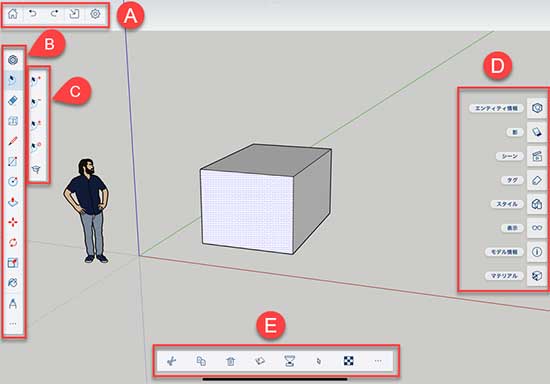Image resolution: width=550 pixels, height=384 pixels.
Task: Expand more tools in left toolbar
Action: 13,324
